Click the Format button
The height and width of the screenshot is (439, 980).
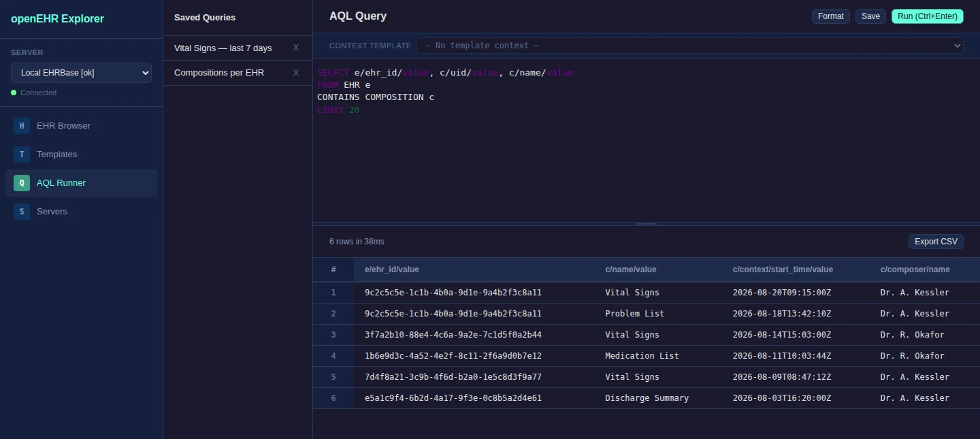[830, 16]
